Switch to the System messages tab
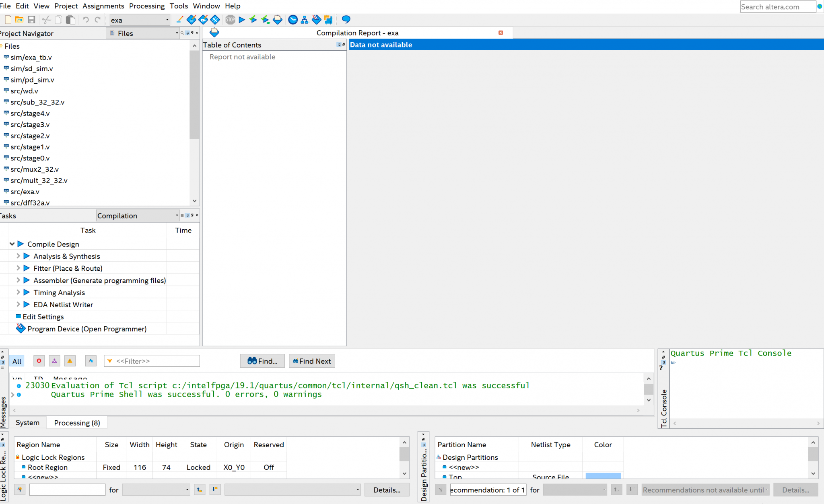 27,423
